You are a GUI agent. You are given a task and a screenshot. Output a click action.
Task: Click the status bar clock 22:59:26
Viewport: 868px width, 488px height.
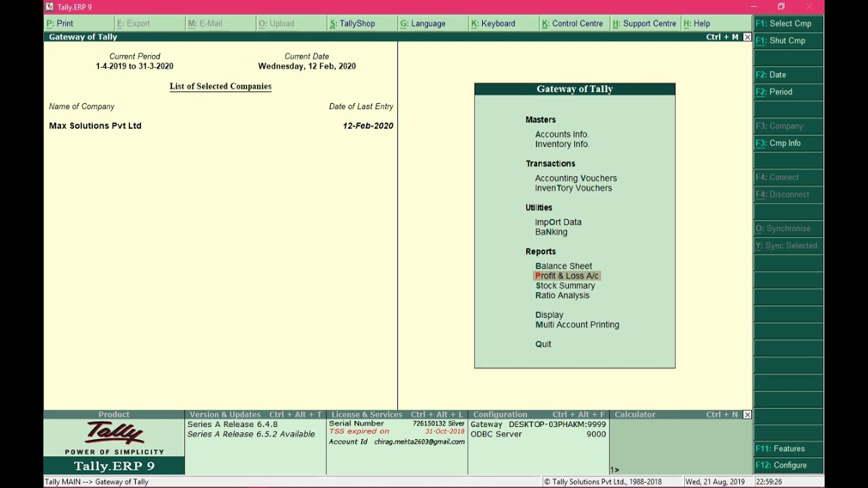769,482
